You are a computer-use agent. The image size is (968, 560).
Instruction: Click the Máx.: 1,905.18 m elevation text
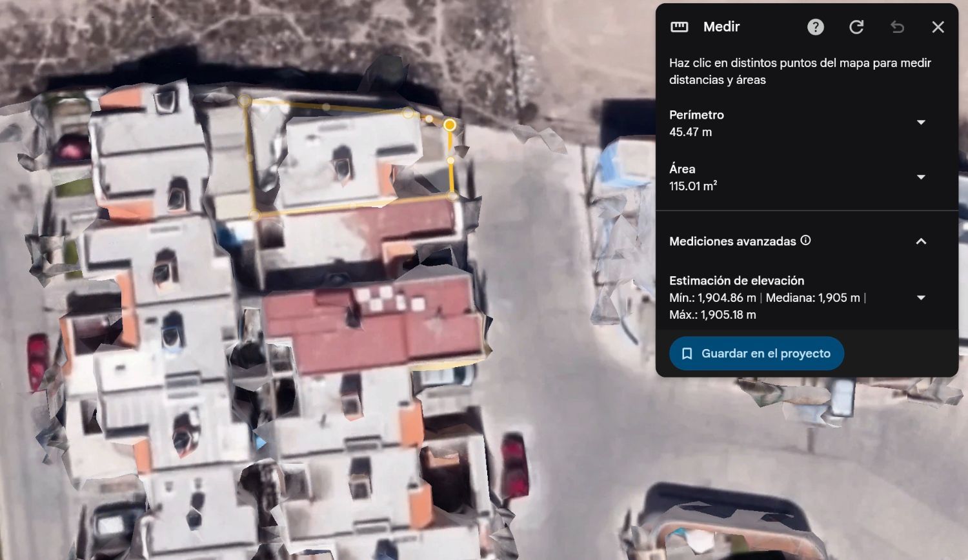[712, 315]
